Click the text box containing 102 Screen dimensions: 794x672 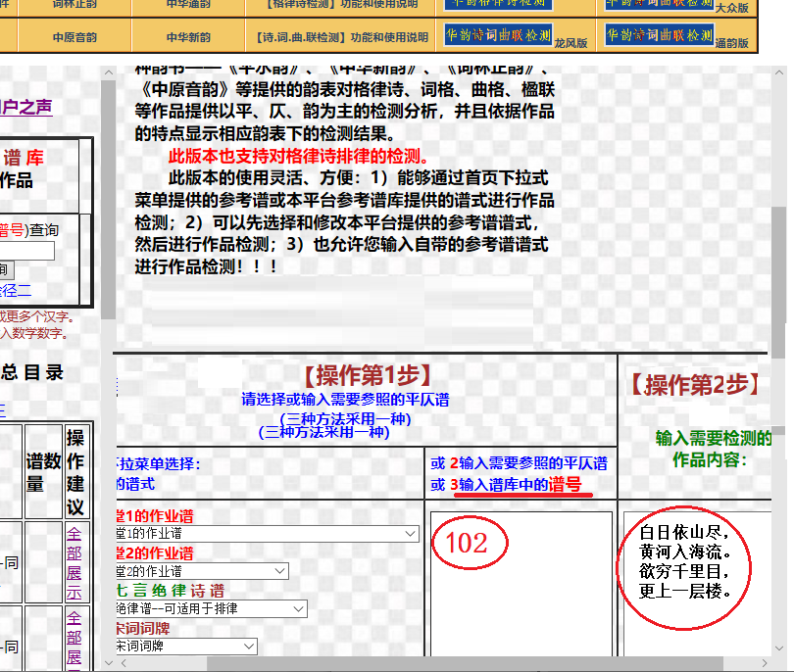520,583
